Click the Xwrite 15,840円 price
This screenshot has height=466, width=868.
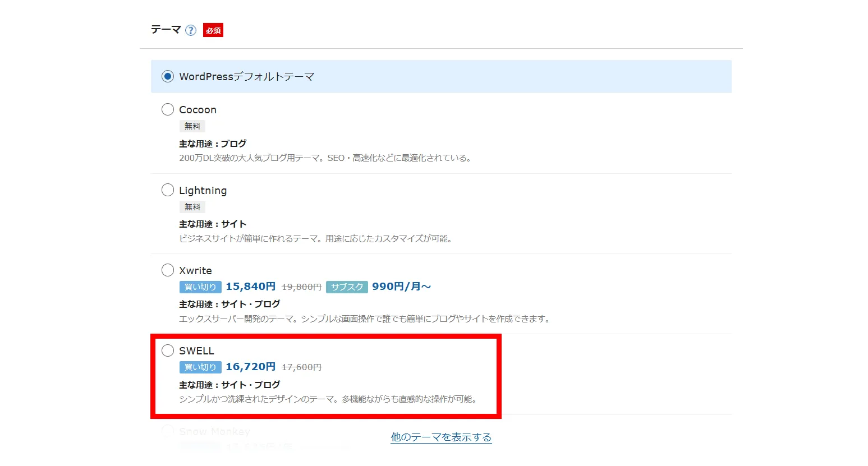click(250, 287)
